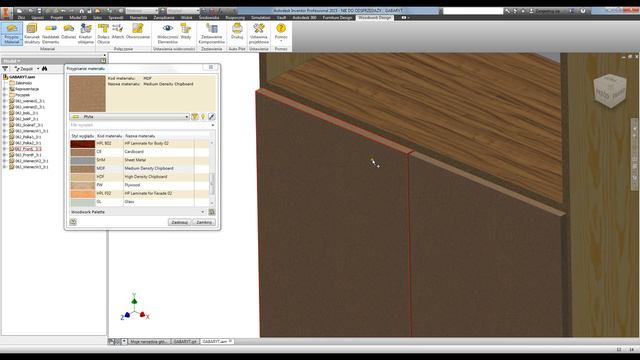Open the Woodwork Palette dropdown
The image size is (640, 360).
pos(137,212)
